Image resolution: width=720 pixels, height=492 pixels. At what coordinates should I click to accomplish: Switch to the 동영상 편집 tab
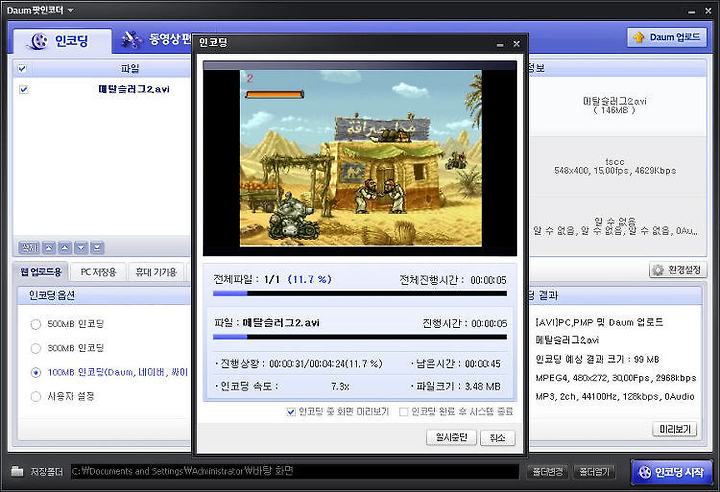(x=157, y=39)
